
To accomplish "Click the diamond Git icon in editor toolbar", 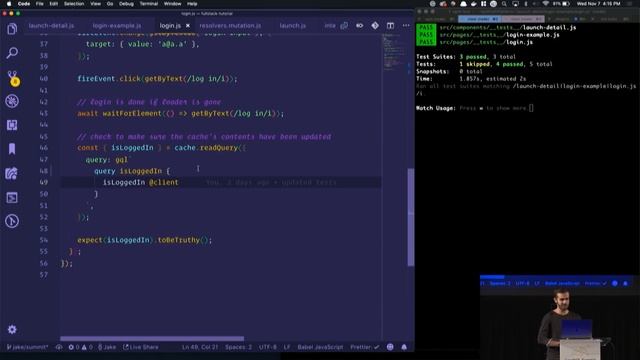I will pos(375,25).
